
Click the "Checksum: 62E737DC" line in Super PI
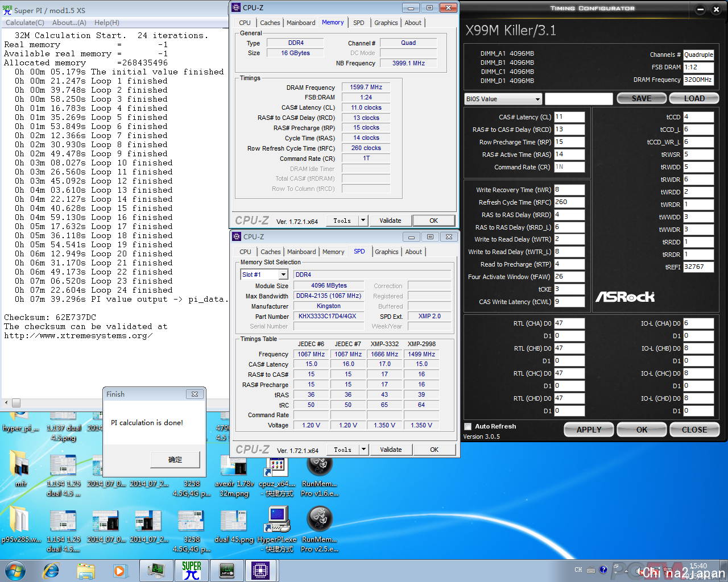pos(50,317)
